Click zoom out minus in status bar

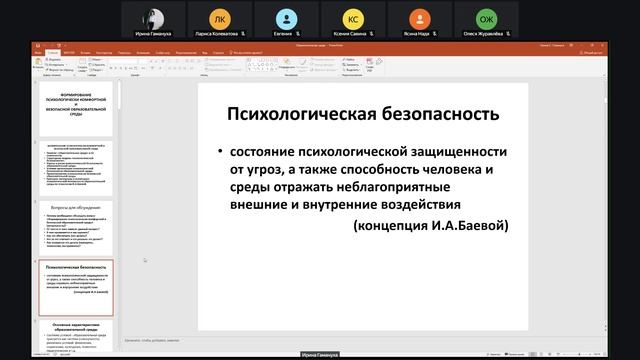565,354
